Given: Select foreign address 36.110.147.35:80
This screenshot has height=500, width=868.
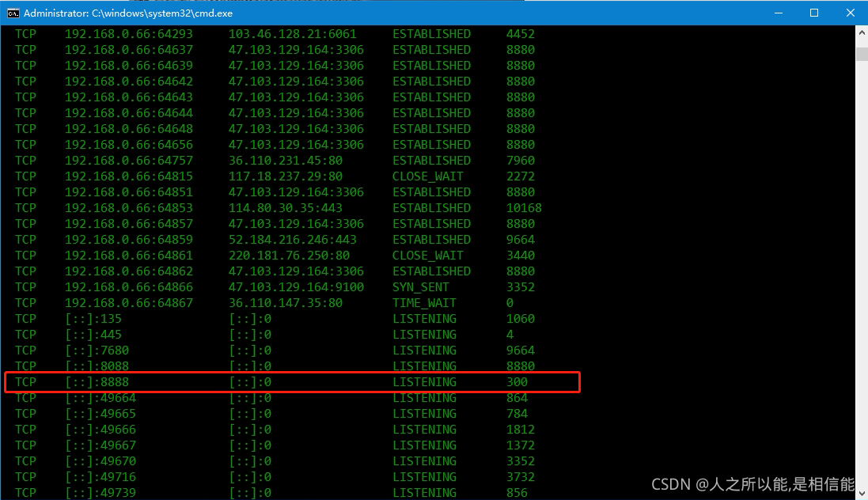Looking at the screenshot, I should [x=286, y=303].
